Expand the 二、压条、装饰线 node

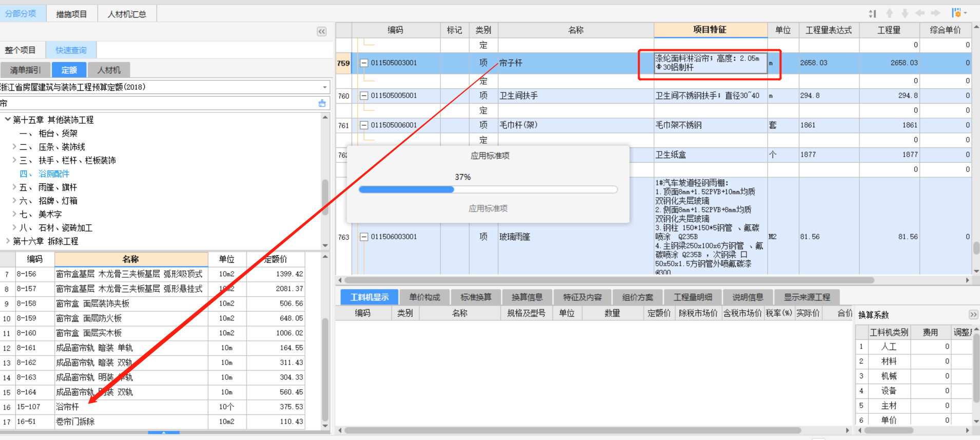14,147
